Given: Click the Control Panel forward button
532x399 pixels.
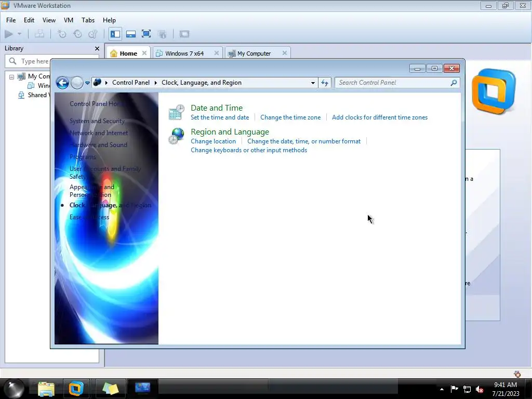Looking at the screenshot, I should pos(77,83).
